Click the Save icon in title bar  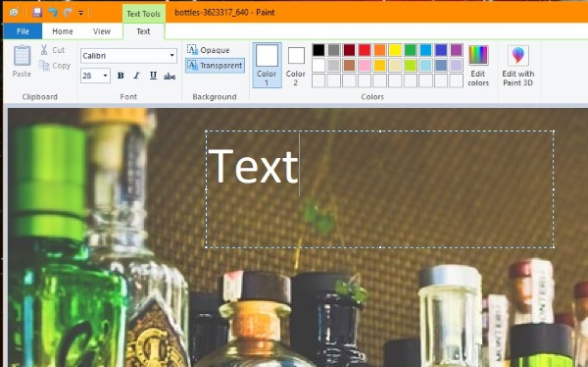[x=37, y=13]
